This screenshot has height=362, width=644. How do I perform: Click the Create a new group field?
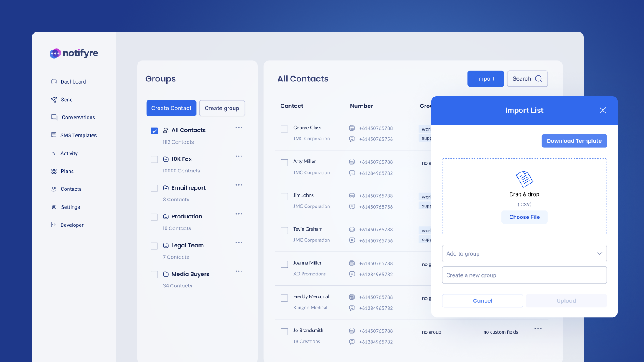pyautogui.click(x=525, y=275)
